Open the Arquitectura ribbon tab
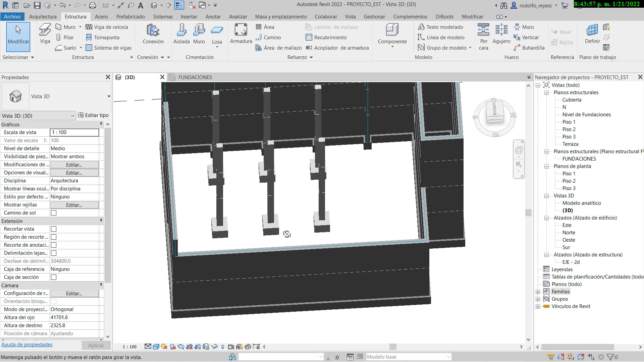 click(x=43, y=16)
